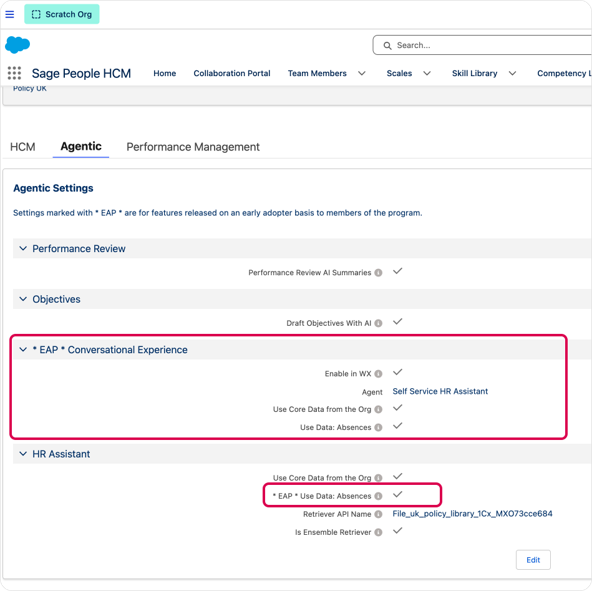The width and height of the screenshot is (592, 591).
Task: Switch to the HCM tab
Action: pos(23,147)
